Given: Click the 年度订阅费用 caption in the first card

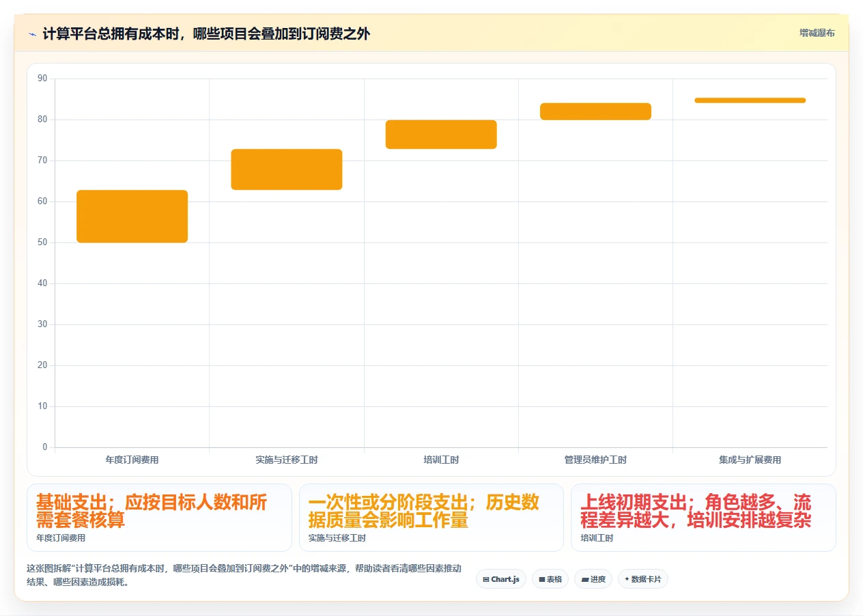Looking at the screenshot, I should [x=61, y=538].
